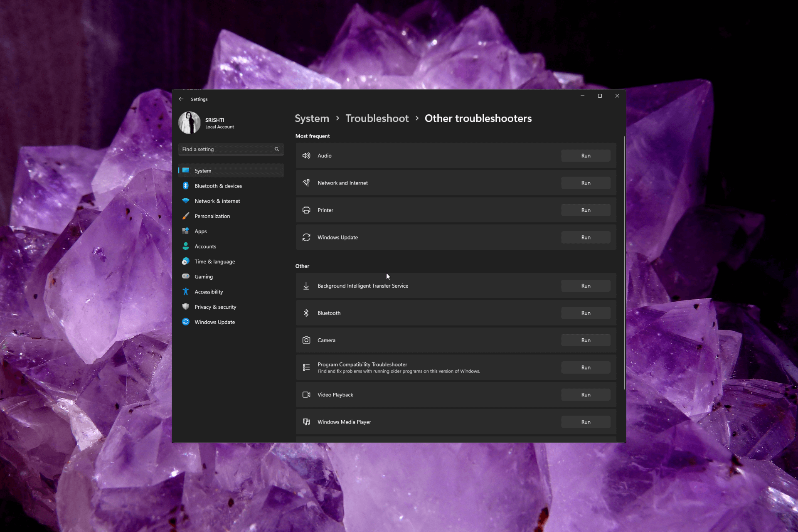Image resolution: width=798 pixels, height=532 pixels.
Task: Click the System breadcrumb link
Action: click(x=312, y=118)
